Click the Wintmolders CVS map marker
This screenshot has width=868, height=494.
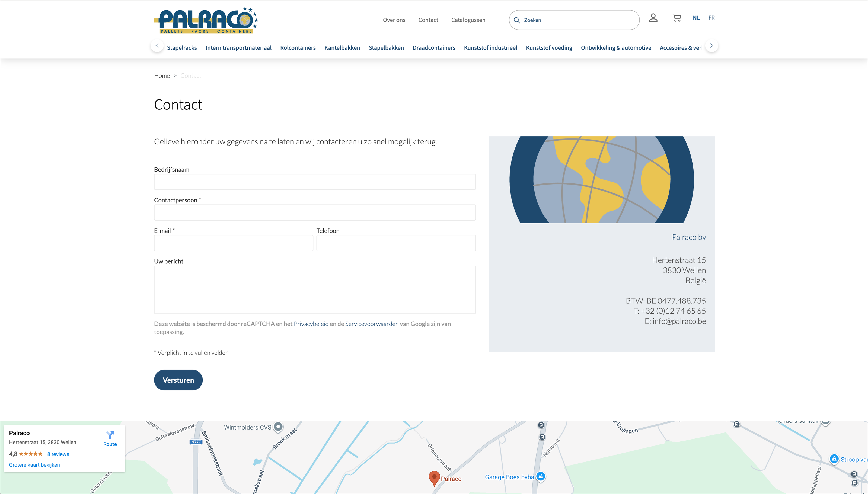tap(278, 427)
